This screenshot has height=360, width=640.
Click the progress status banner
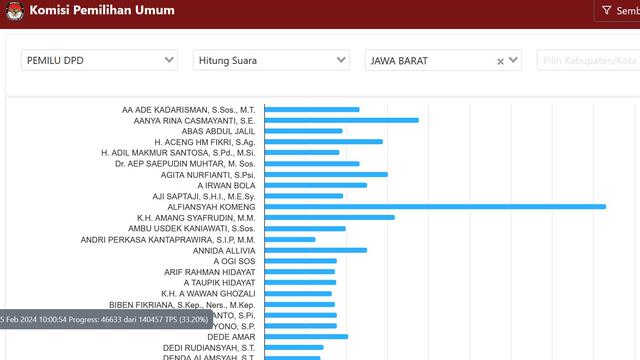tap(106, 319)
